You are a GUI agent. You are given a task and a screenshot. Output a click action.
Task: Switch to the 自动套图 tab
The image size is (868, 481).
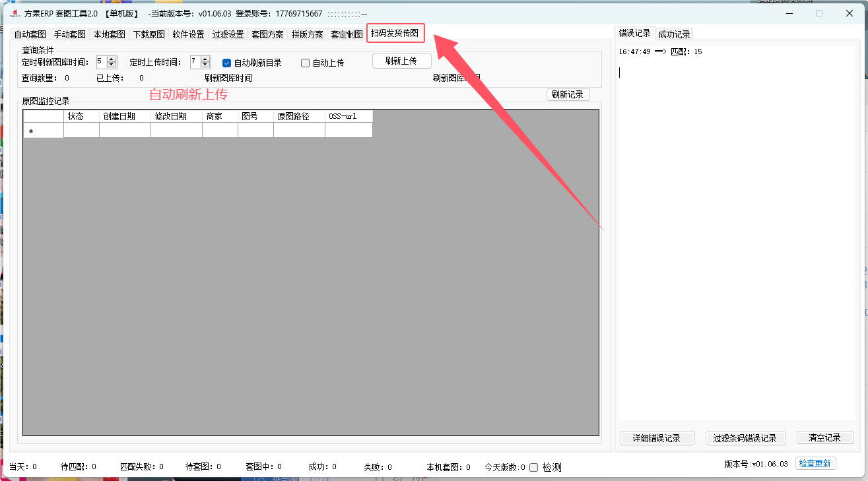[x=30, y=34]
